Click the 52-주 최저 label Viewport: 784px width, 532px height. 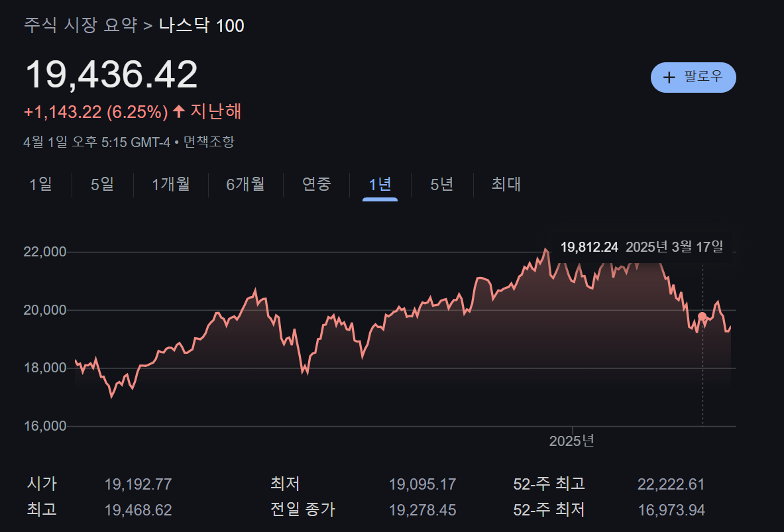549,509
